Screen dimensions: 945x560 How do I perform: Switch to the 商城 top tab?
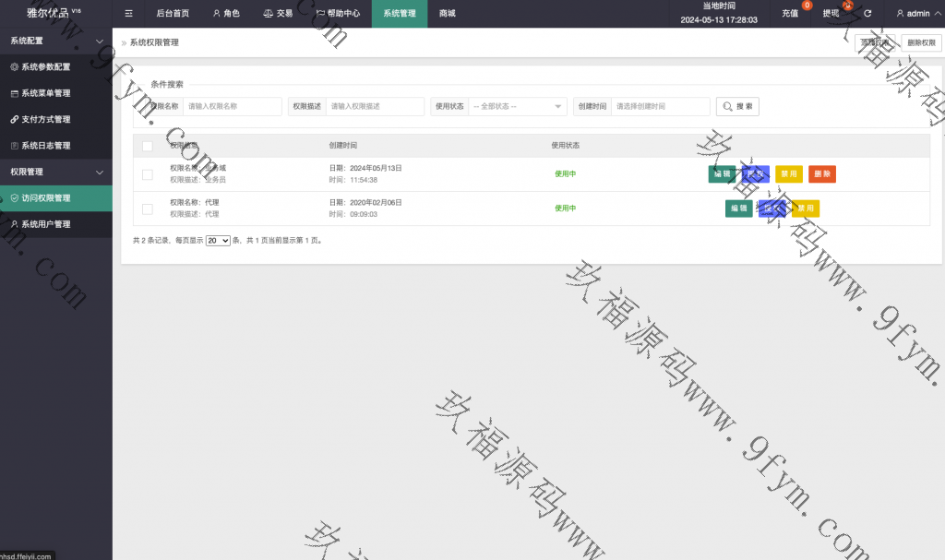(448, 14)
